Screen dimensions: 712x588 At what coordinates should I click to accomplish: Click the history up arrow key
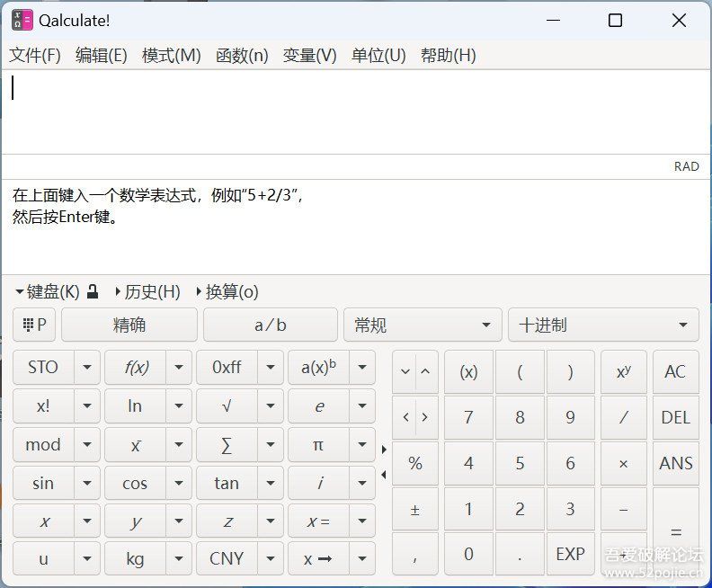coord(425,372)
